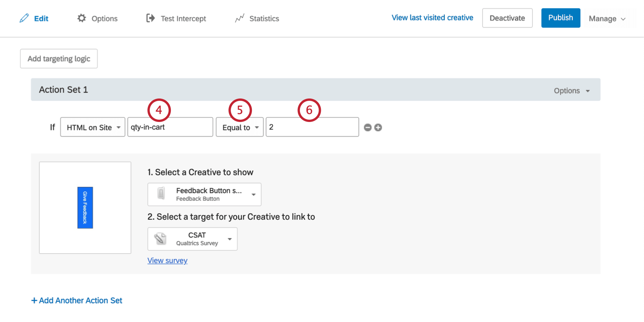Click the qty-in-cart input field
This screenshot has width=644, height=322.
click(170, 127)
